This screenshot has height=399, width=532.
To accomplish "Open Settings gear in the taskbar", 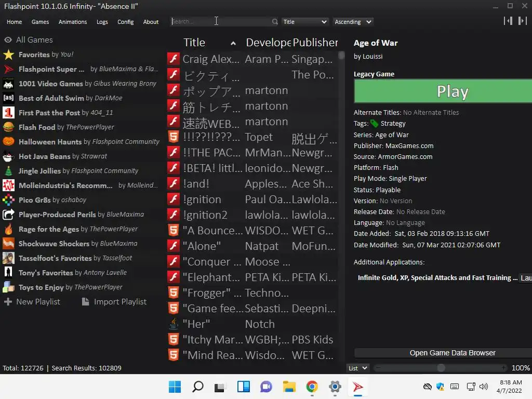I will tap(335, 387).
